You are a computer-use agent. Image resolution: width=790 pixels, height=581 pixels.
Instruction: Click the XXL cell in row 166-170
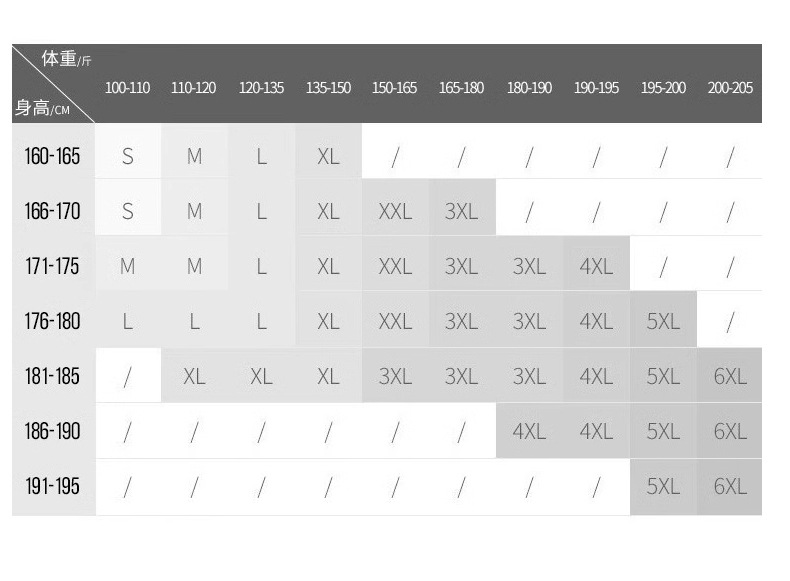tap(395, 211)
